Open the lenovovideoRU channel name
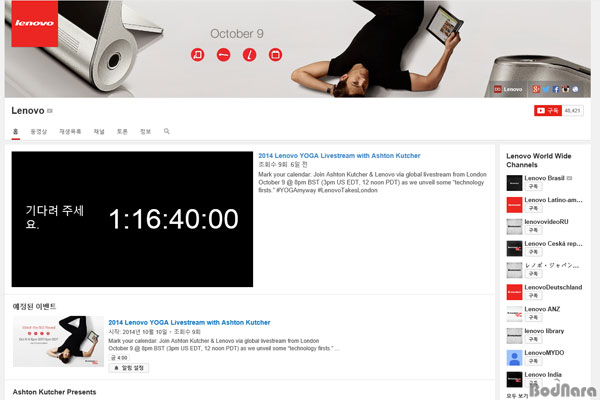600x400 pixels. tap(546, 222)
